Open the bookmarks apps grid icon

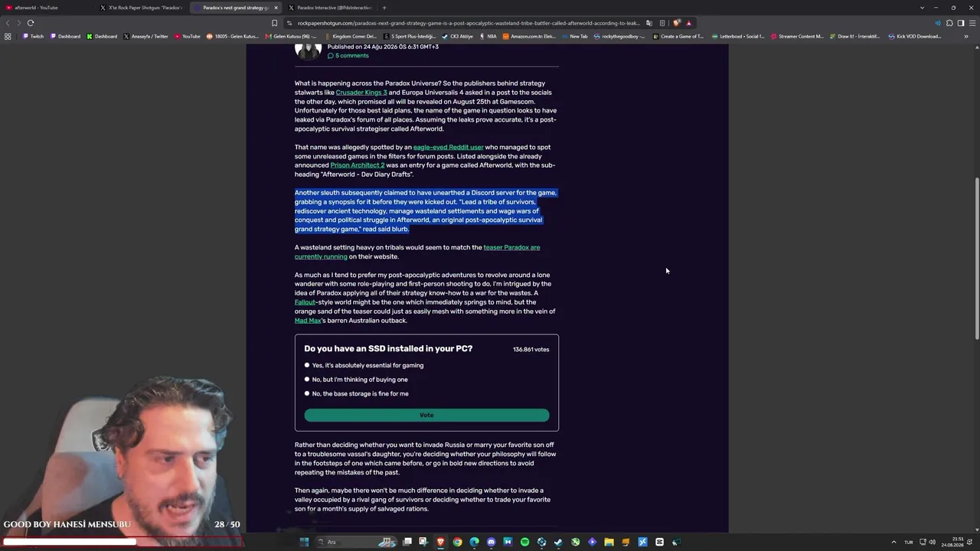pos(8,36)
